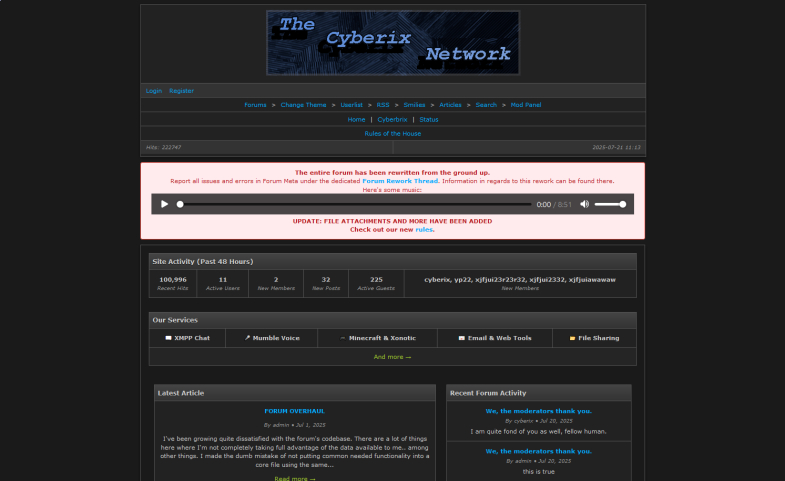This screenshot has width=785, height=481.
Task: Read Rules of the House
Action: pyautogui.click(x=393, y=134)
